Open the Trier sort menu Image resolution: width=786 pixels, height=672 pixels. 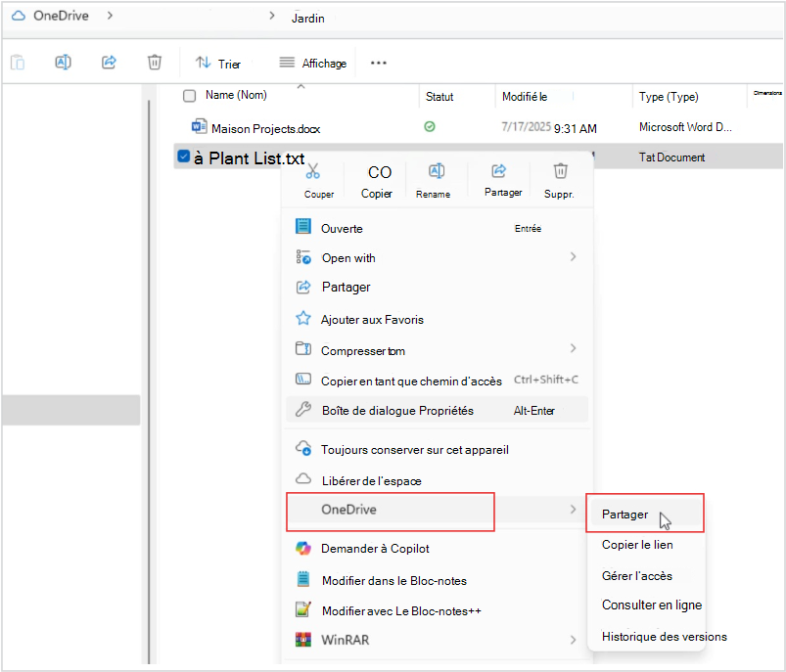[x=218, y=64]
